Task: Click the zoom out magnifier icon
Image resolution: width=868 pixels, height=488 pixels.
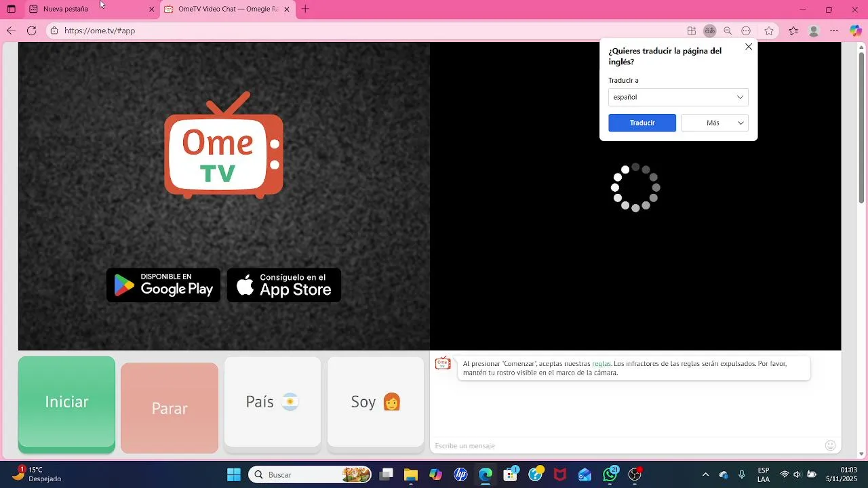Action: point(728,30)
